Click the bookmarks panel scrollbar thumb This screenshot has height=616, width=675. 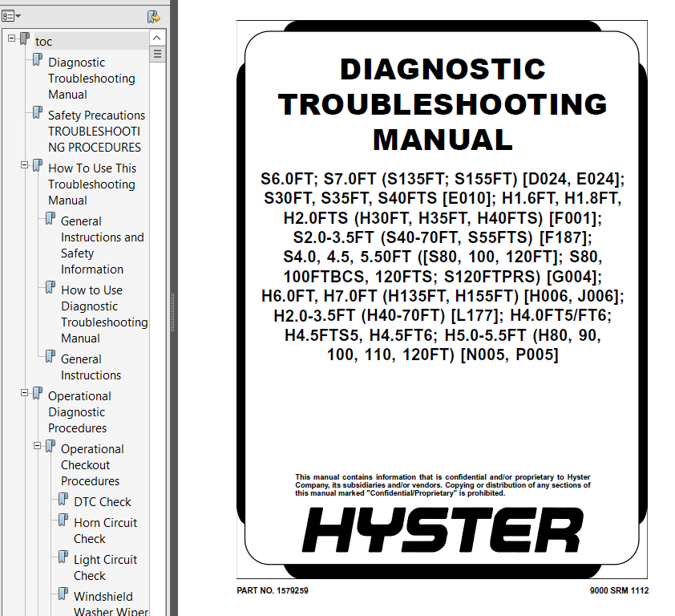[157, 54]
